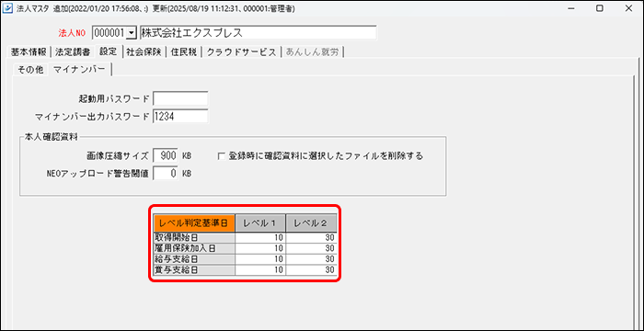Close the 法人マスタ window

(x=628, y=8)
